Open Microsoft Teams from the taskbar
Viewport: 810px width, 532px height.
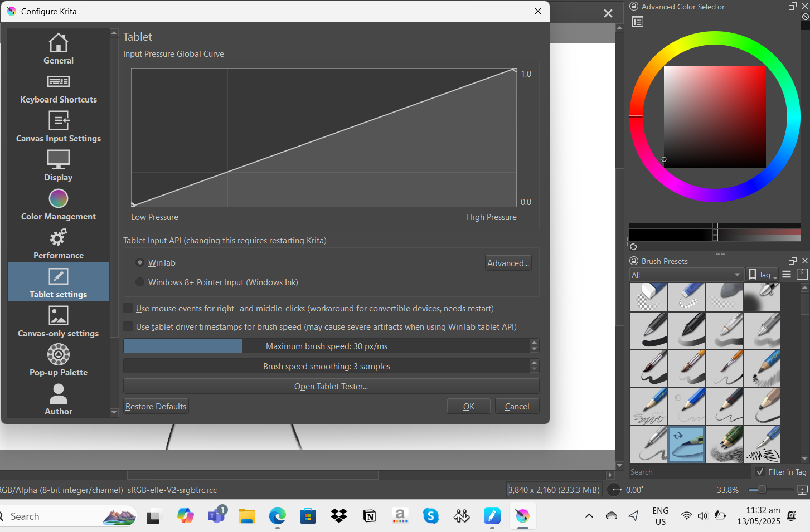click(x=216, y=515)
